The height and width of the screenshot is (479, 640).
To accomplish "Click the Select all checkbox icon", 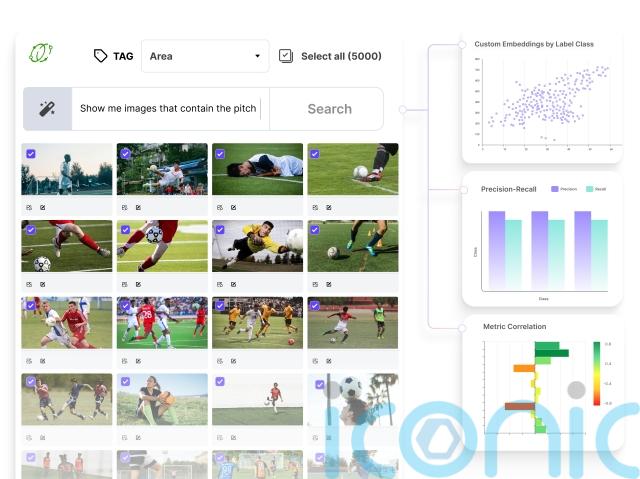I will pyautogui.click(x=286, y=56).
